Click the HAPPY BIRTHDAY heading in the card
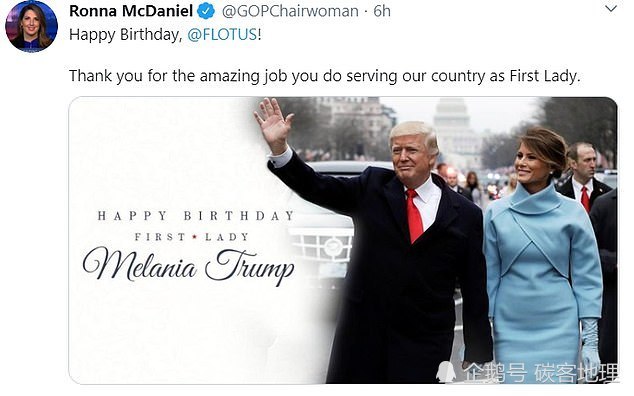Screen dimensions: 634x396 196,216
